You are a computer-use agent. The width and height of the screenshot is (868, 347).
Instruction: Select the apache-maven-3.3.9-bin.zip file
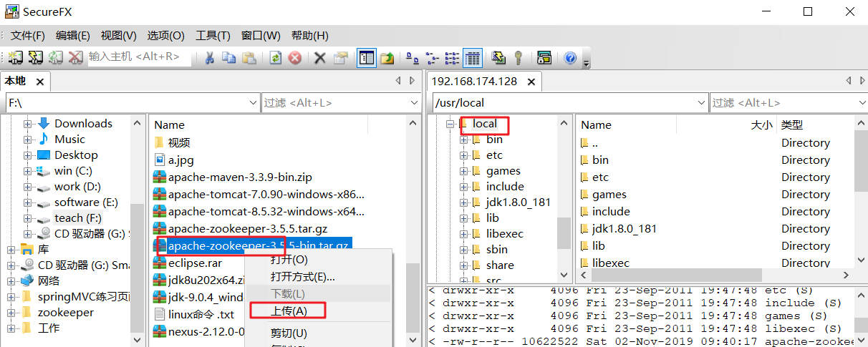point(240,177)
